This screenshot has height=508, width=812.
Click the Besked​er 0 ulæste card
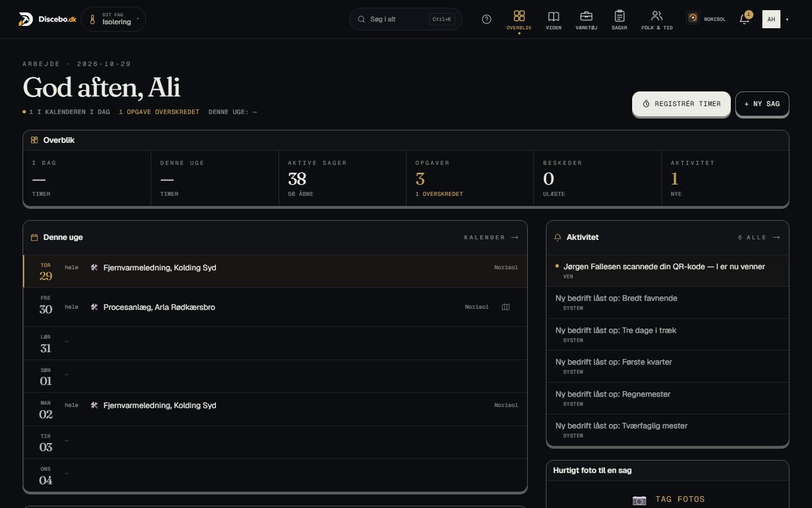(598, 178)
